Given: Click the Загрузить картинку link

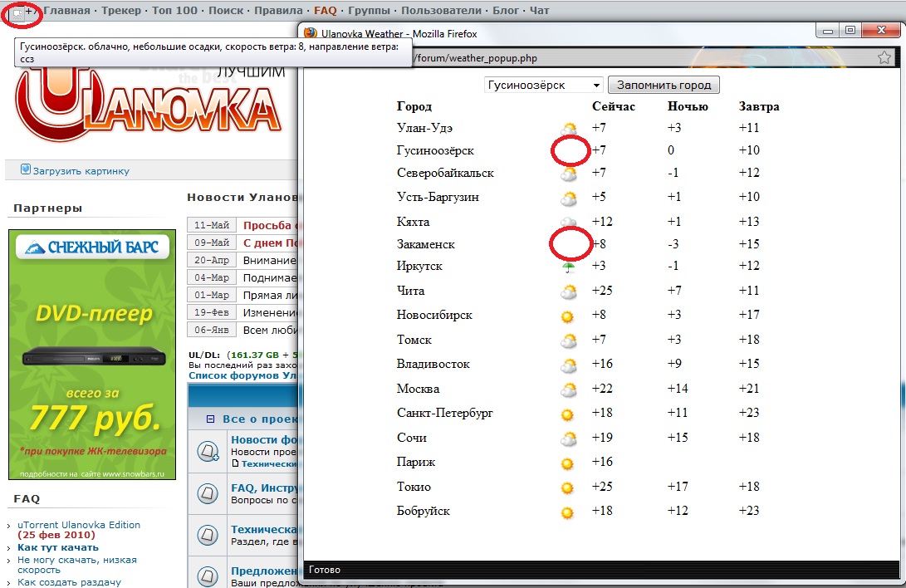Looking at the screenshot, I should tap(81, 171).
